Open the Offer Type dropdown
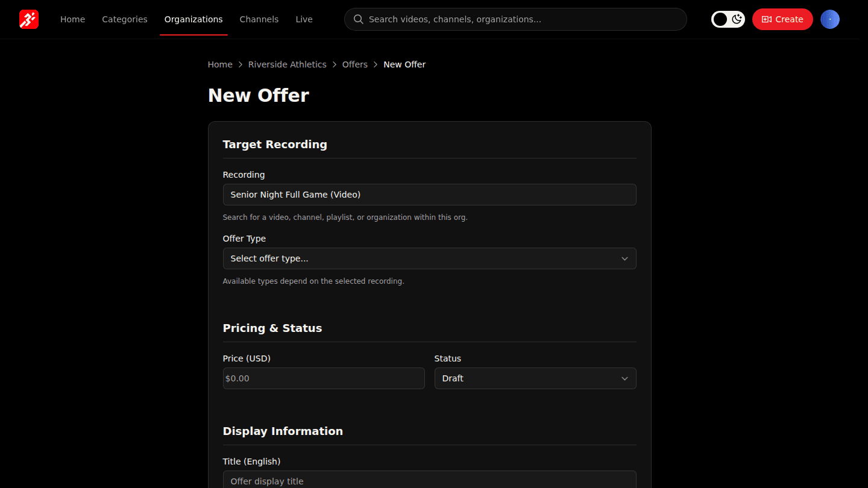The image size is (868, 488). point(429,258)
